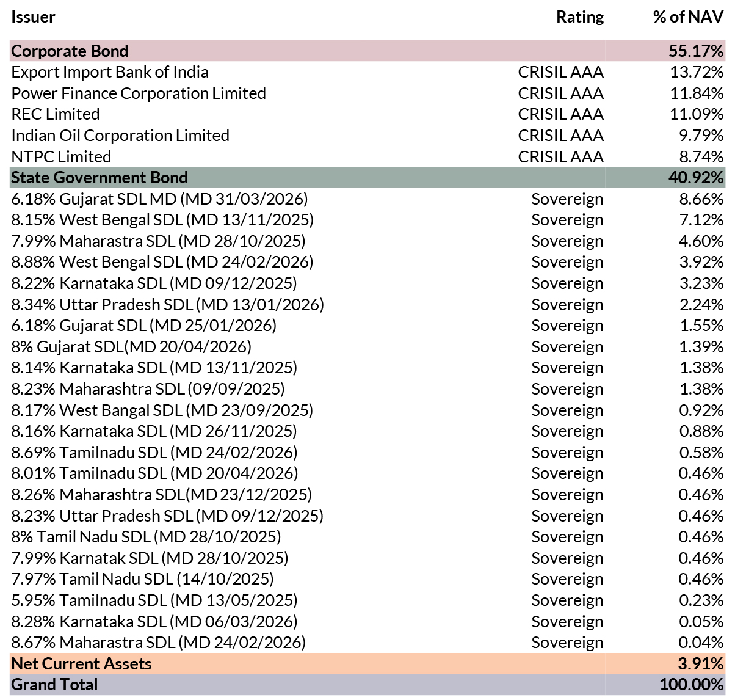This screenshot has width=735, height=700.
Task: Click the 8.66% NAV value
Action: click(x=701, y=199)
